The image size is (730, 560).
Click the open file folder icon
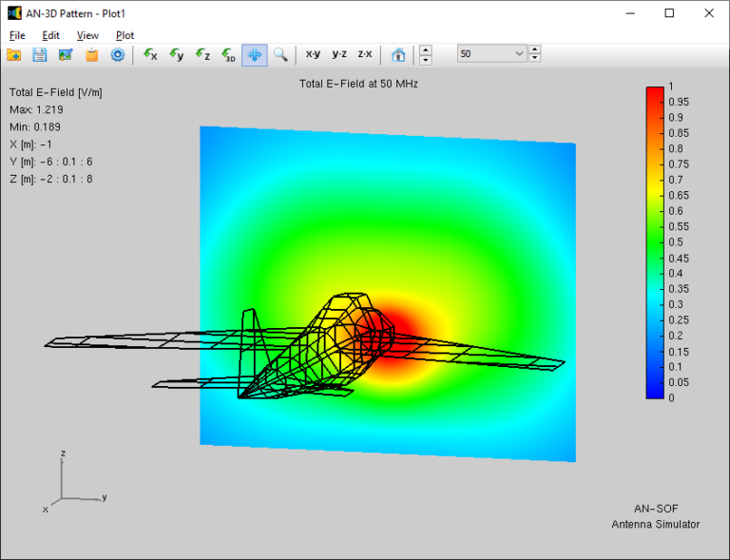tap(14, 54)
